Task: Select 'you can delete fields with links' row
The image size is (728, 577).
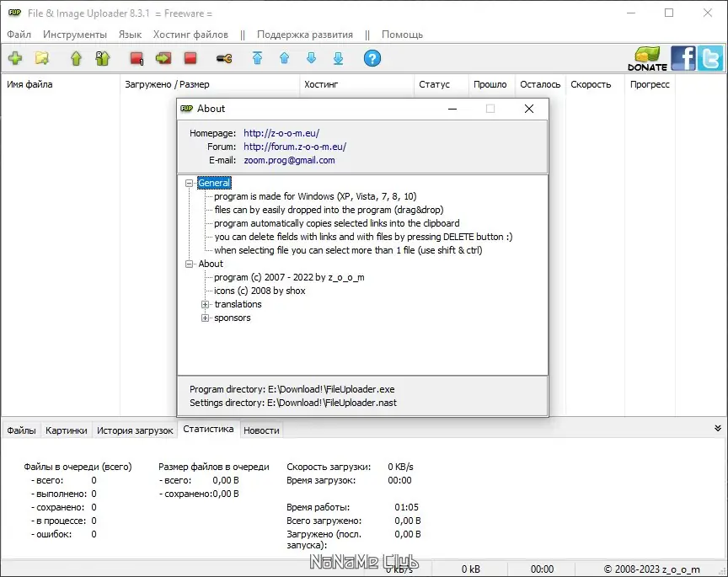Action: (363, 237)
